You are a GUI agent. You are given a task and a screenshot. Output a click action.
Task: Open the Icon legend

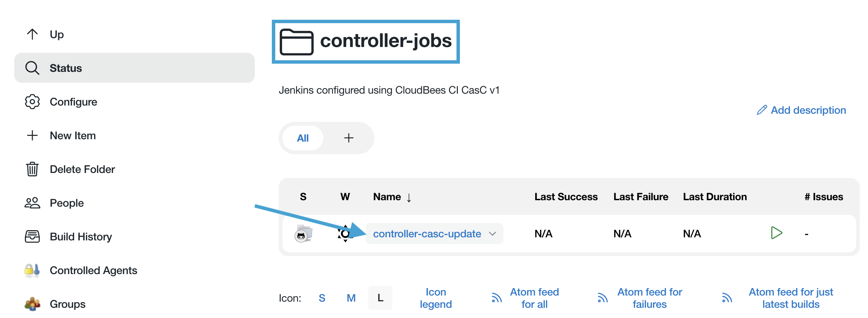[x=436, y=298]
